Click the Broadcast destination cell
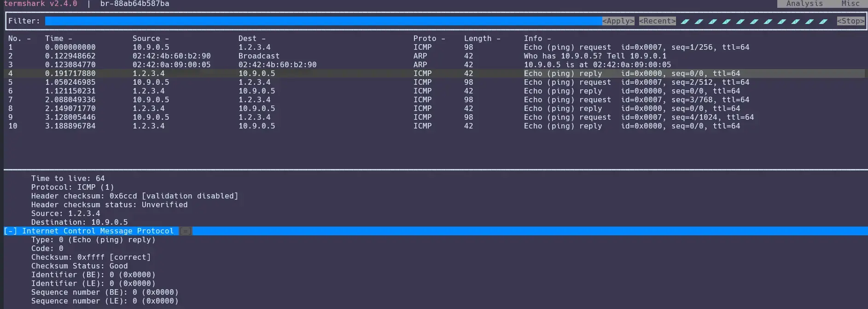This screenshot has width=868, height=309. (259, 56)
